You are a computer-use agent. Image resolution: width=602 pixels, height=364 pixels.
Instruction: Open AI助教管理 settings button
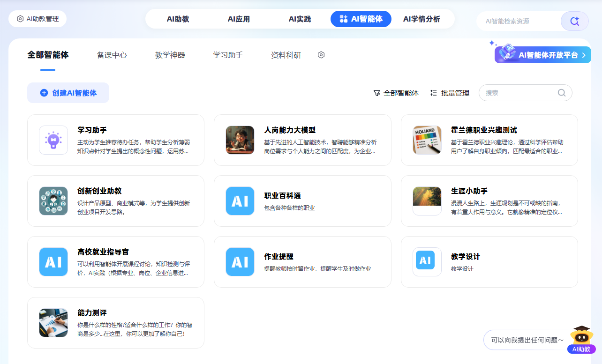click(38, 19)
